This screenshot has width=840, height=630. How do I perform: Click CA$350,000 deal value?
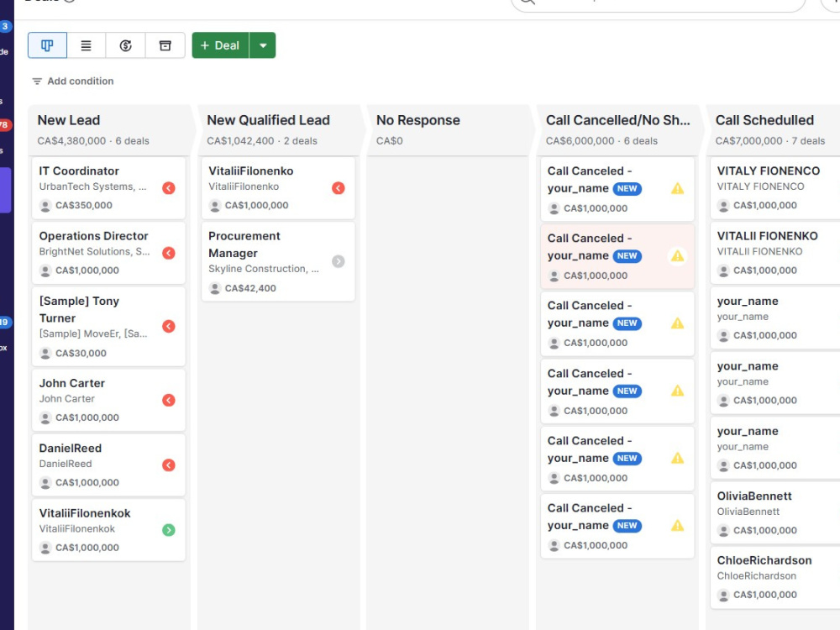click(83, 205)
